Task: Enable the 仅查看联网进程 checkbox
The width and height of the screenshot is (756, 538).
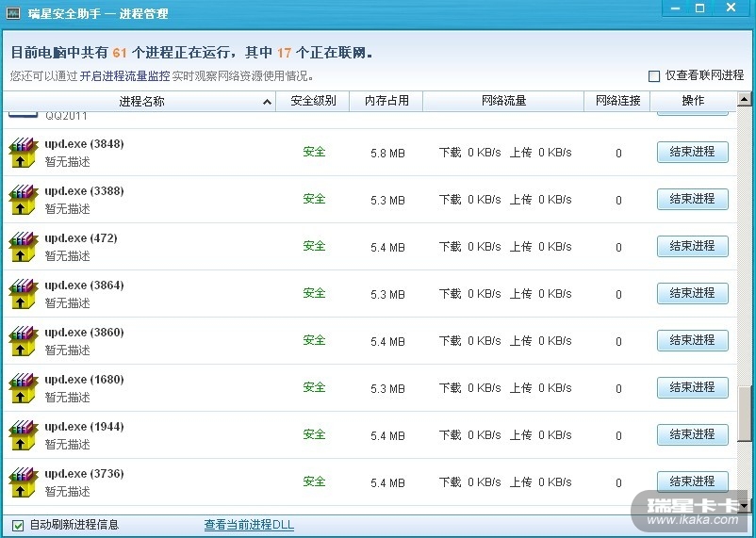Action: tap(654, 76)
